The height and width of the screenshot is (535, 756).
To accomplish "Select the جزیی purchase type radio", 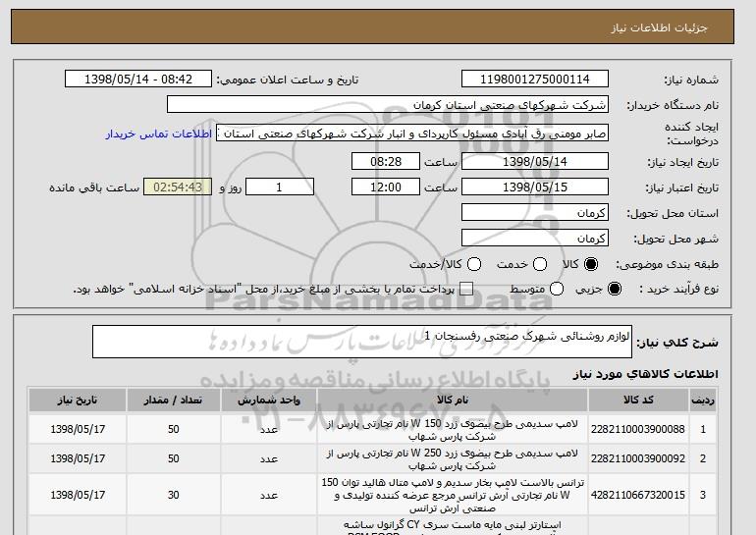I will (615, 289).
